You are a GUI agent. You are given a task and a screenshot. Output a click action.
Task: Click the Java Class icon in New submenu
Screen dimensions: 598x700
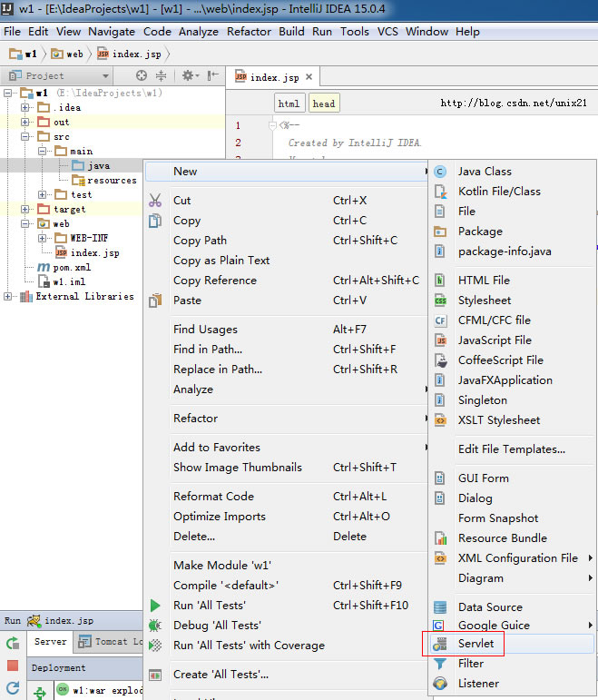click(440, 172)
